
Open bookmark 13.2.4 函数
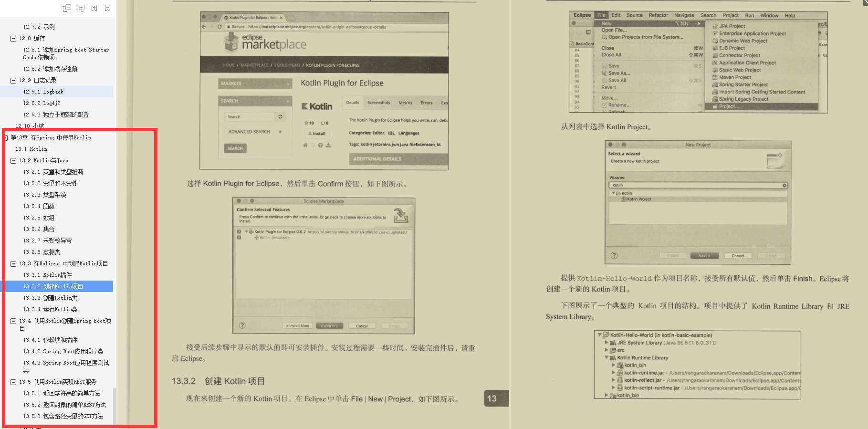(x=39, y=206)
